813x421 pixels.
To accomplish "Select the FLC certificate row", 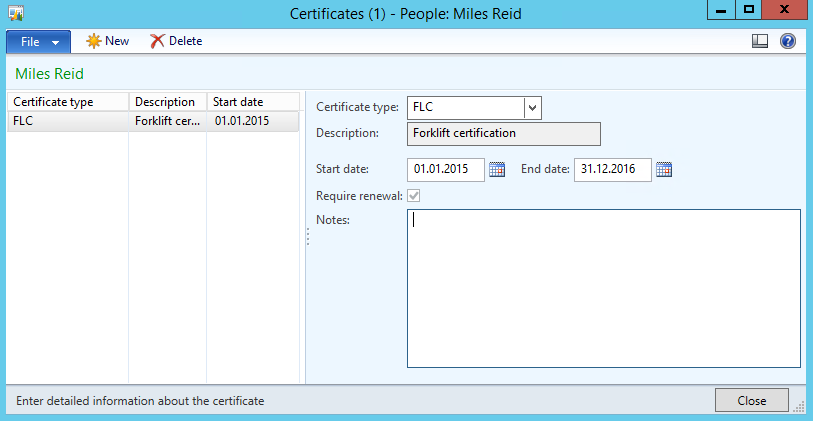I will [x=67, y=121].
